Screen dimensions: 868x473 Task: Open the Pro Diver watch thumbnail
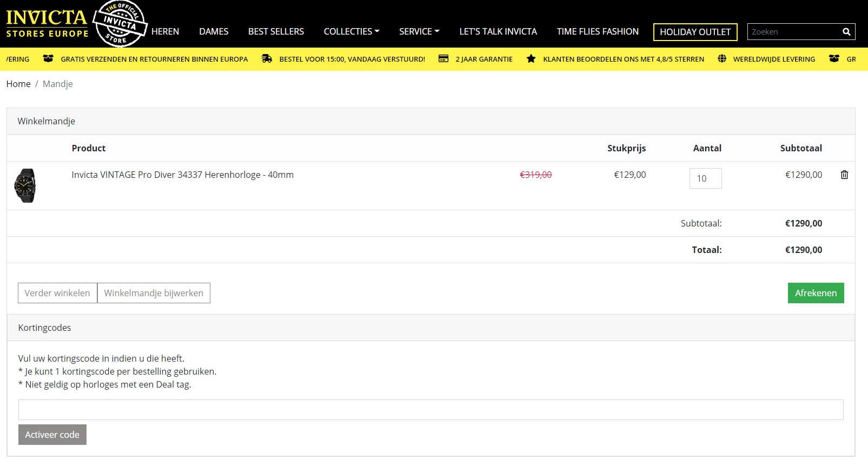point(25,185)
